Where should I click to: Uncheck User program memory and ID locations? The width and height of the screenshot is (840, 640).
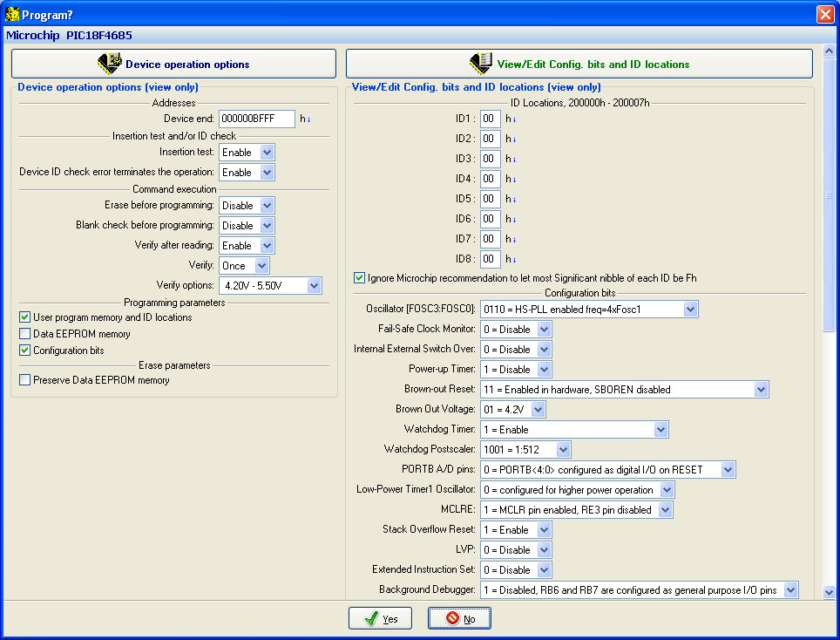pos(25,317)
